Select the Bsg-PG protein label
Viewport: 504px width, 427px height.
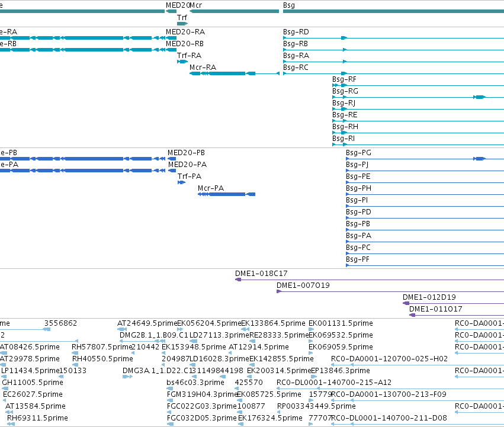coord(358,153)
